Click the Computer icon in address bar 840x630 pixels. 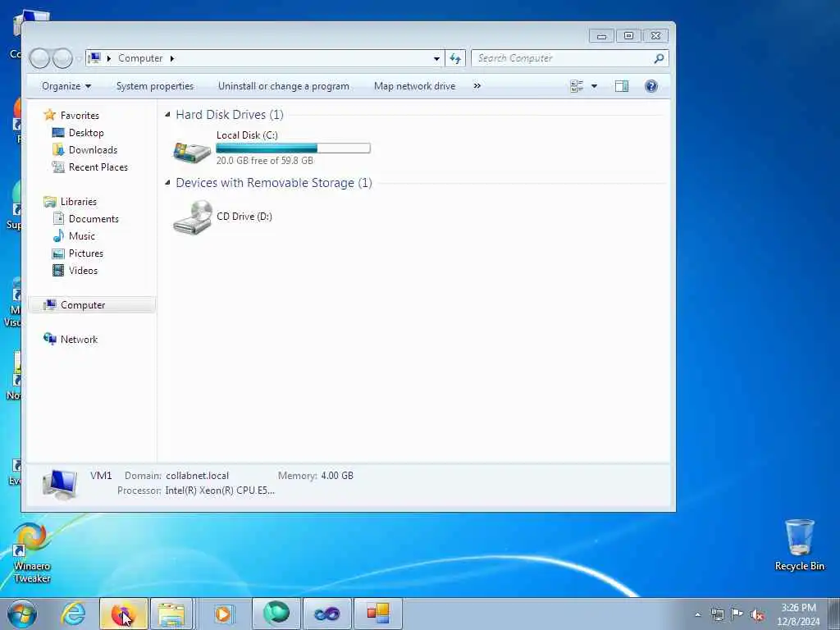point(94,58)
